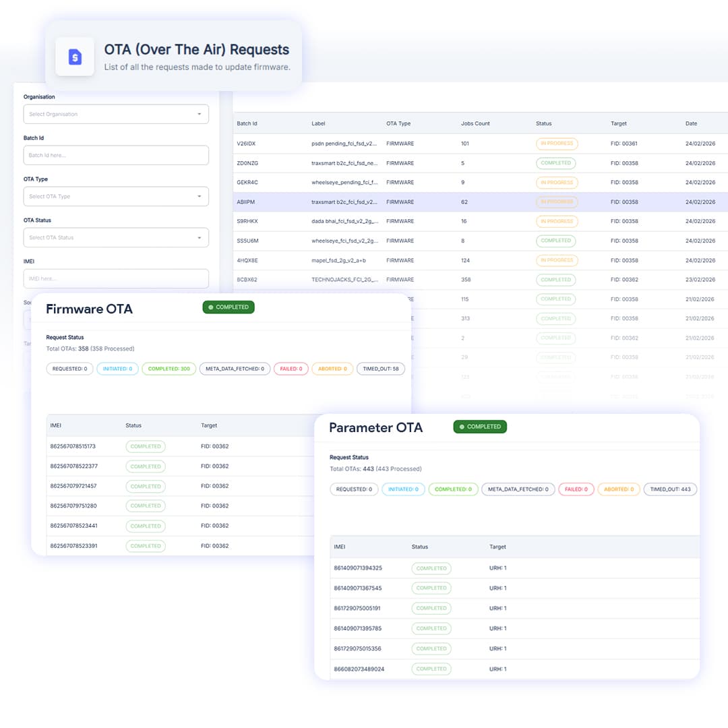The width and height of the screenshot is (728, 728).
Task: Click ABORTED: 0 chip in Parameter OTA
Action: [618, 489]
